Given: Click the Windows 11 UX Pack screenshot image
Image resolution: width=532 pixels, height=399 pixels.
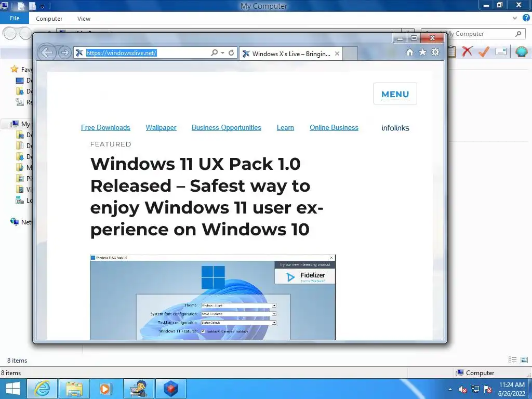Looking at the screenshot, I should pyautogui.click(x=212, y=297).
